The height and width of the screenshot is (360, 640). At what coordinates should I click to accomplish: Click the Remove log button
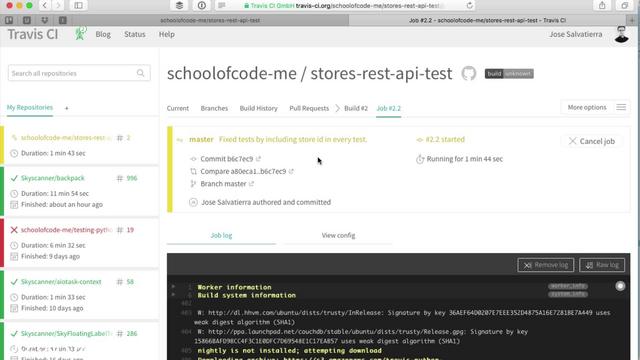pyautogui.click(x=546, y=265)
